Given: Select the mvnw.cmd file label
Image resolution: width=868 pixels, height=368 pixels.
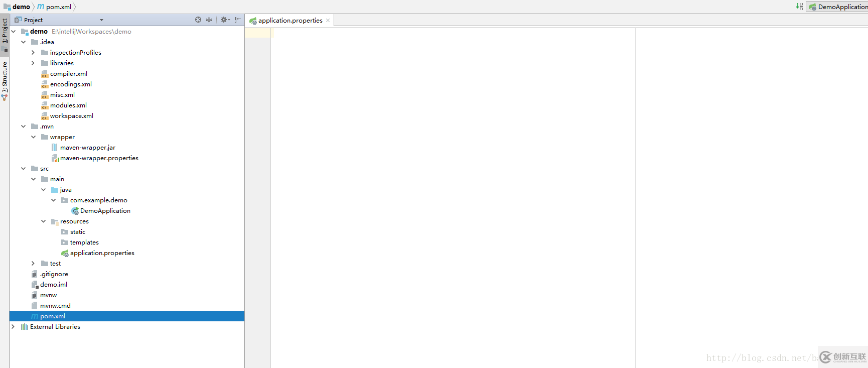Looking at the screenshot, I should [x=55, y=305].
